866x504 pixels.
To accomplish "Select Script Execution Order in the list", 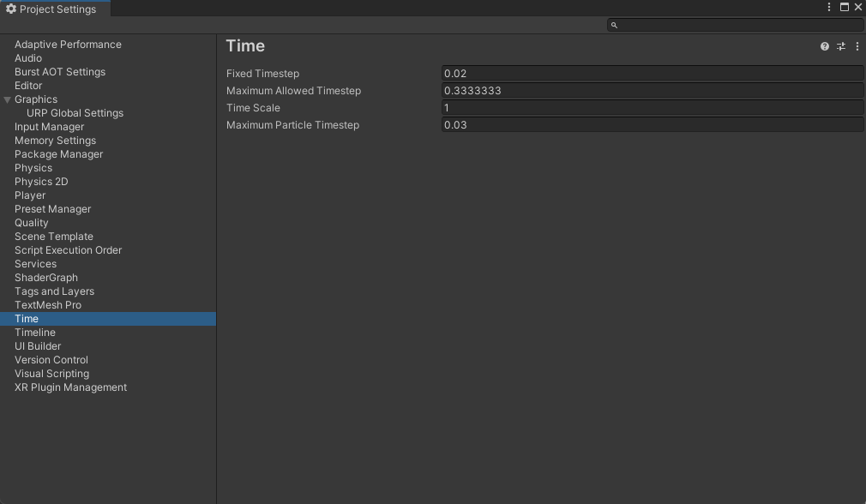I will [x=68, y=250].
